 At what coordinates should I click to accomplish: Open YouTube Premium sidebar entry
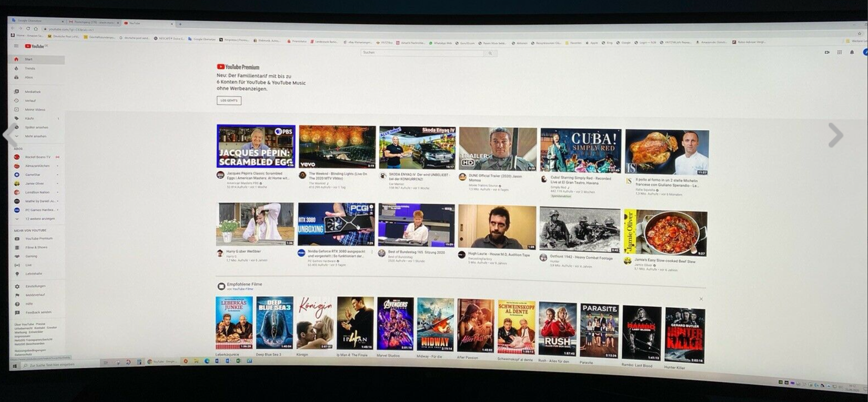(37, 239)
